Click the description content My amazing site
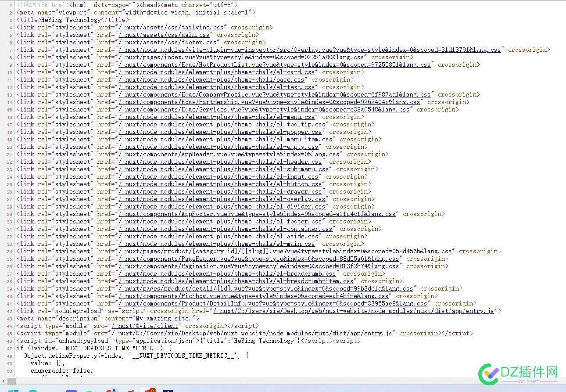Image resolution: width=566 pixels, height=392 pixels. (163, 318)
